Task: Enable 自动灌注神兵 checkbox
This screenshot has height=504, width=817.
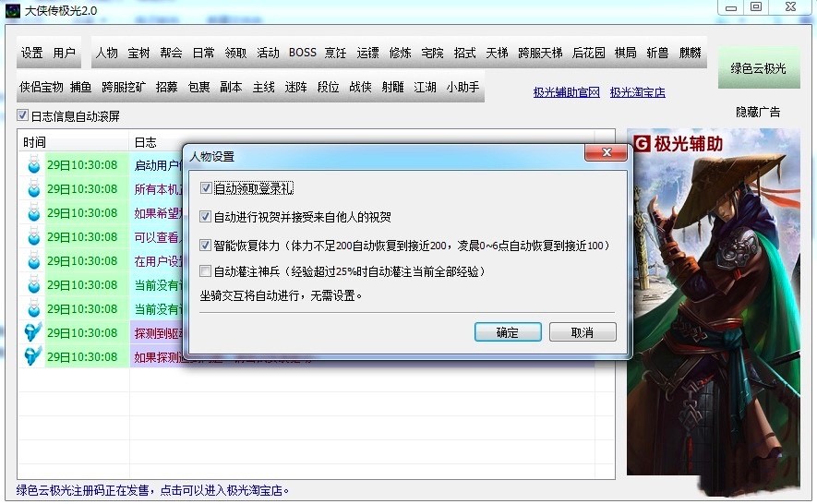Action: point(206,271)
